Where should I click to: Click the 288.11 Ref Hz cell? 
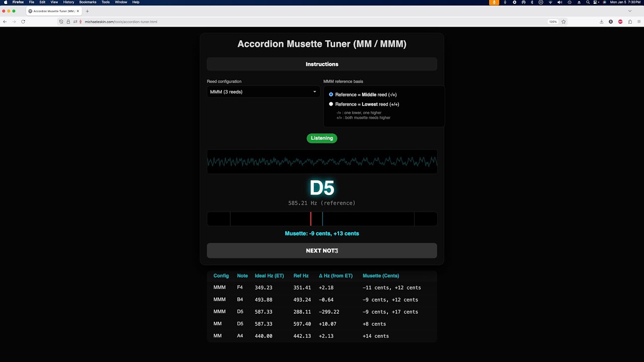click(302, 312)
